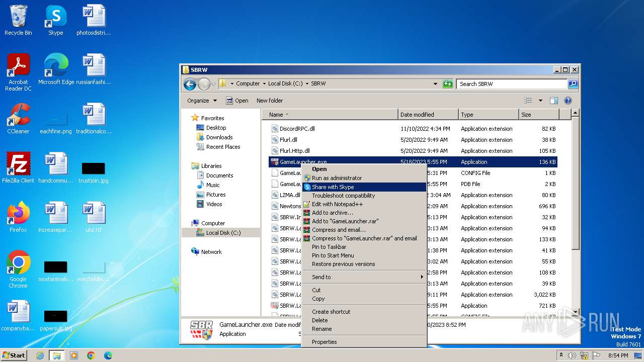Click Windows Media Player taskbar icon
Screen dimensions: 644x362
pyautogui.click(x=74, y=355)
